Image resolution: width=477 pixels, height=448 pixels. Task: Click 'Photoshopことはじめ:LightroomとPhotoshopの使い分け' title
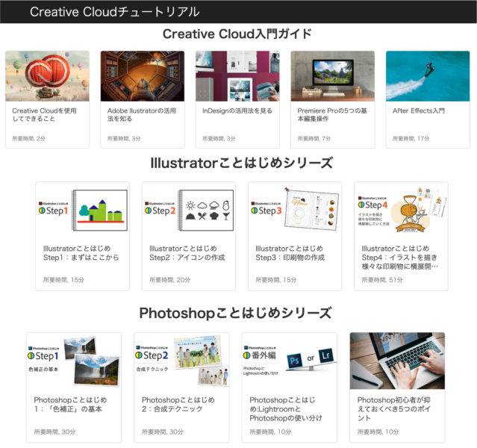click(x=286, y=409)
